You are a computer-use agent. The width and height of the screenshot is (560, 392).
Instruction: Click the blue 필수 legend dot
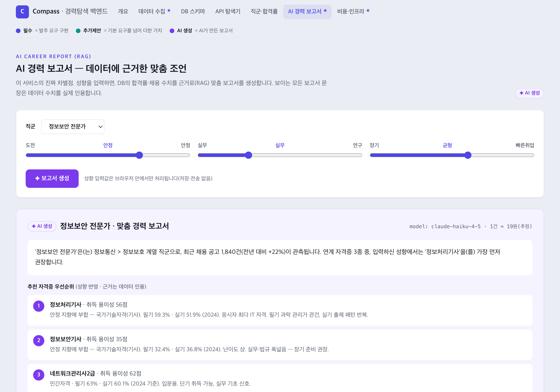pos(18,31)
